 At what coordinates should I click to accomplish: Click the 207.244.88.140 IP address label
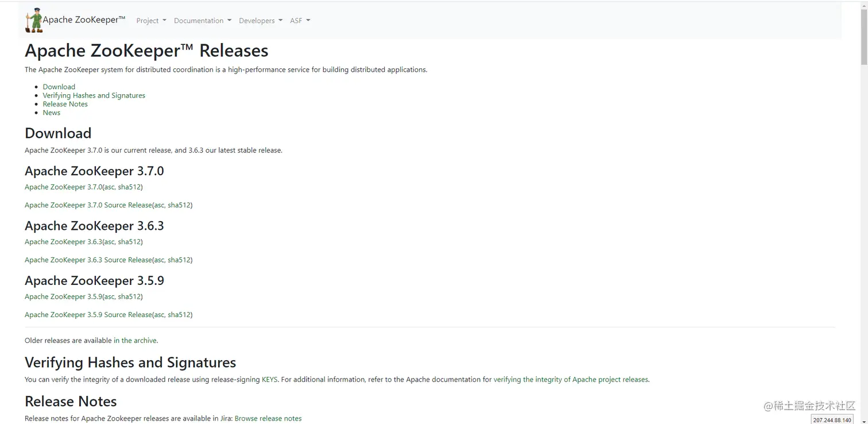(x=832, y=420)
